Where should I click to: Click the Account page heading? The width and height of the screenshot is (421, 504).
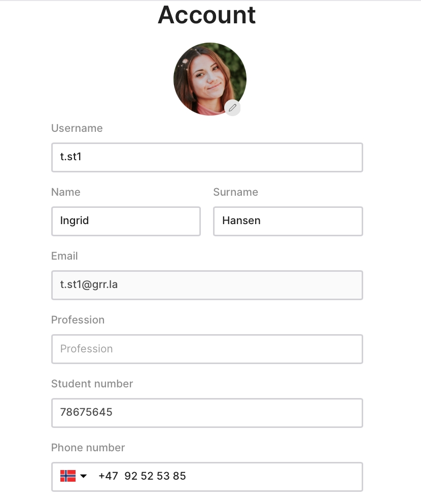207,15
